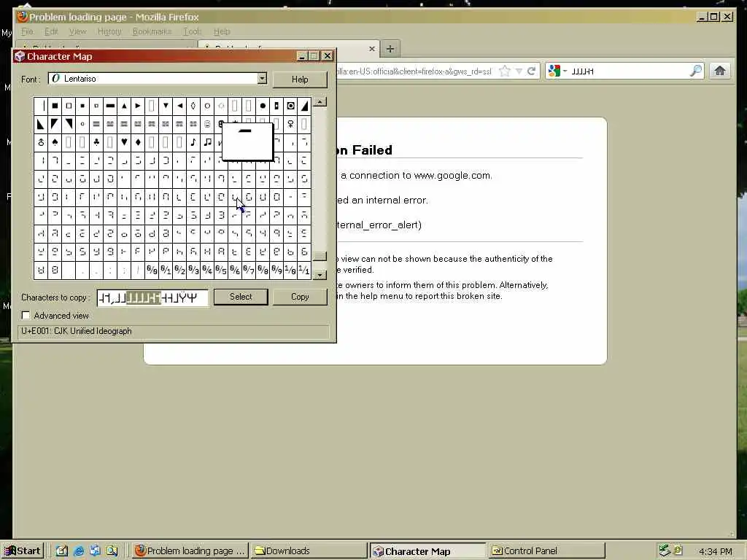Select the 0/5 fraction character
The width and height of the screenshot is (747, 560).
pos(221,270)
